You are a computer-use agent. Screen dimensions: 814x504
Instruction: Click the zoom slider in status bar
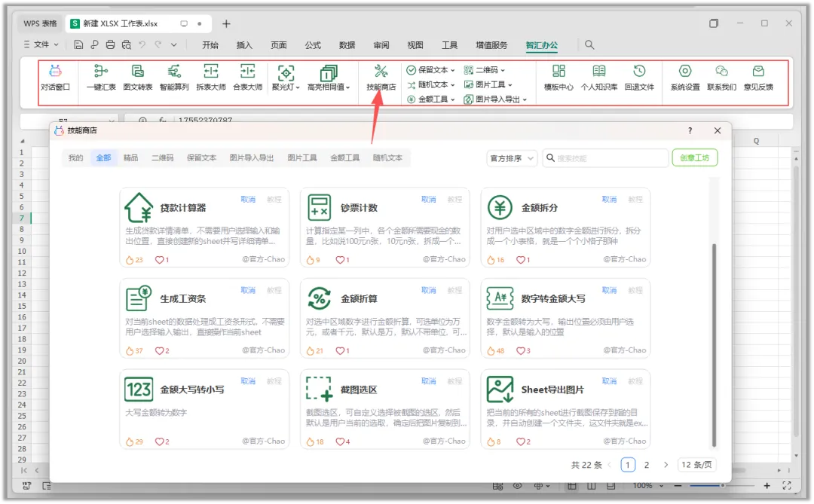722,485
